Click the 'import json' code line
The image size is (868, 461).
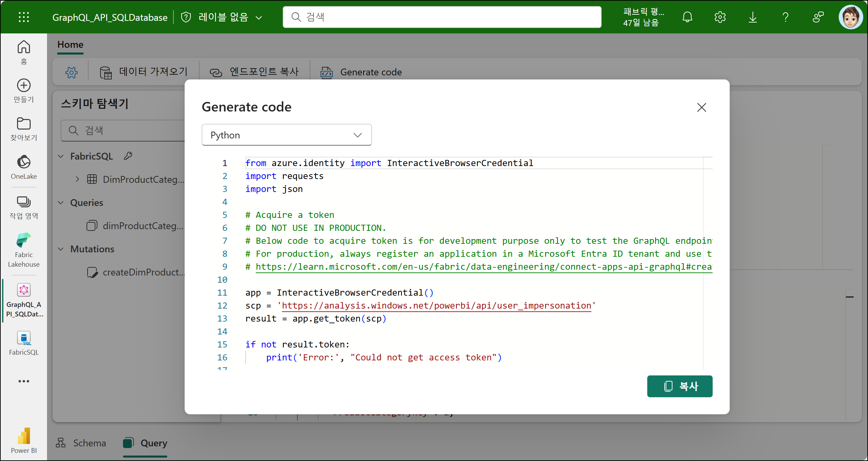point(274,189)
